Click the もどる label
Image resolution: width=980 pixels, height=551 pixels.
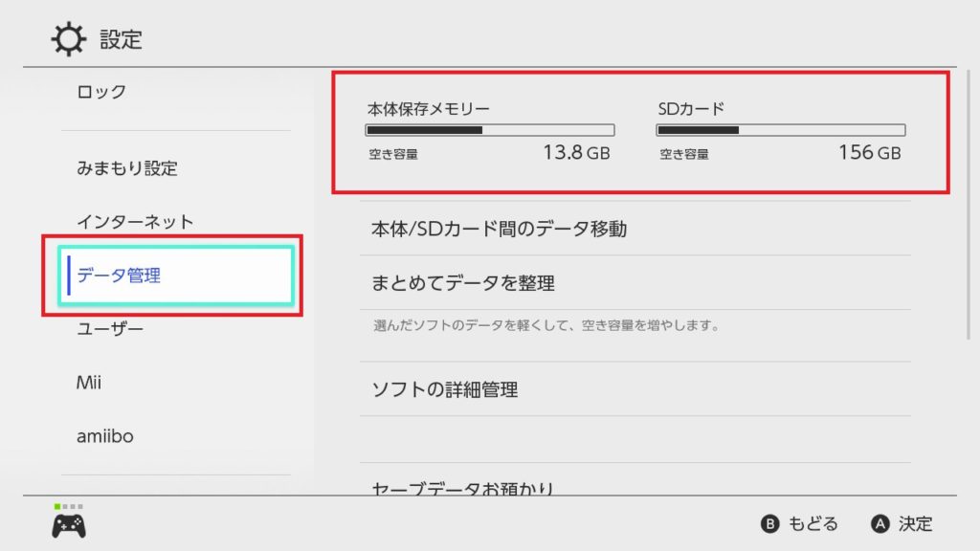813,523
